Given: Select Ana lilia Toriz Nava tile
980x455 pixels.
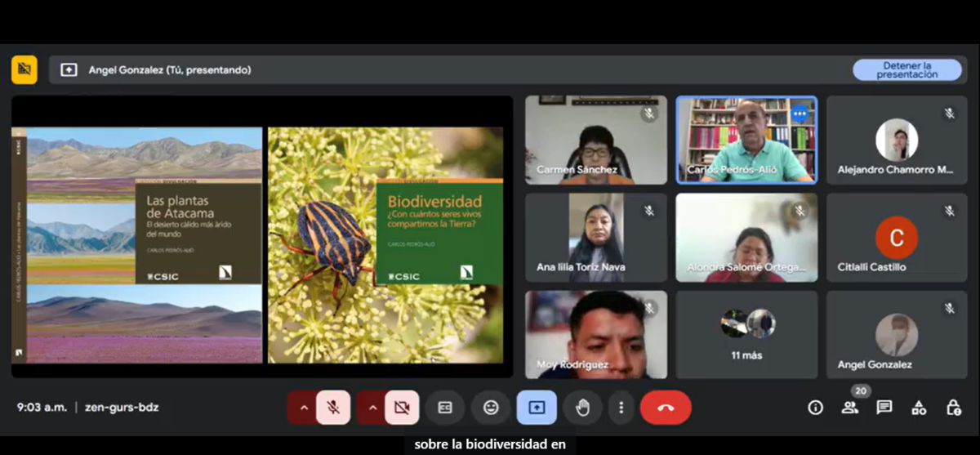Looking at the screenshot, I should [x=596, y=238].
